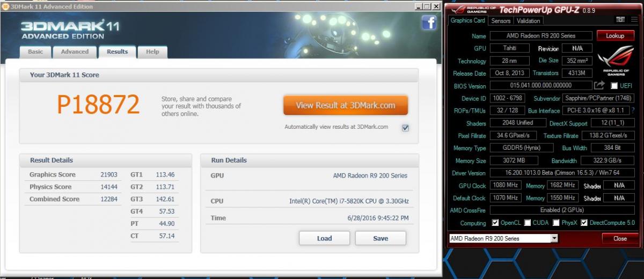
Task: Click the Texture Fillrate value 138.2 GTexel/s
Action: pos(609,135)
